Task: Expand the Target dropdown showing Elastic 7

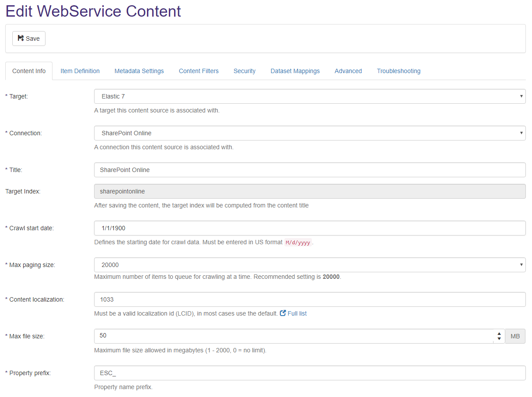Action: [x=309, y=96]
